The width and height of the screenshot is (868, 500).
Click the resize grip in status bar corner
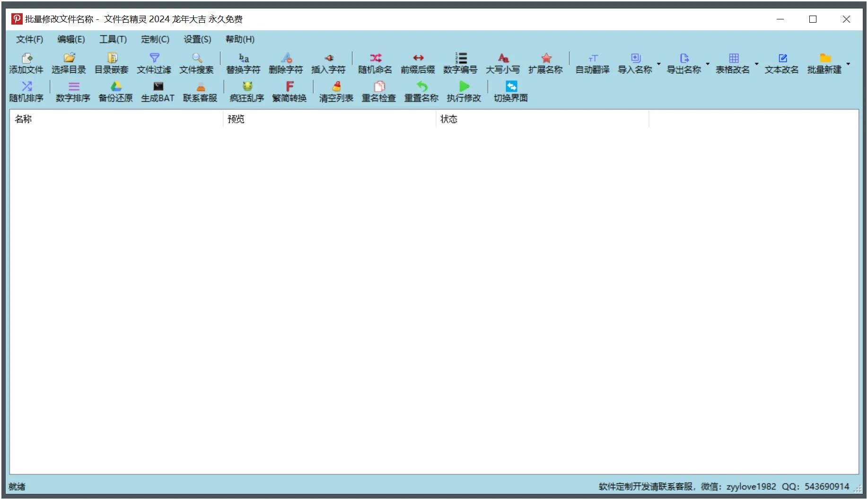click(858, 489)
